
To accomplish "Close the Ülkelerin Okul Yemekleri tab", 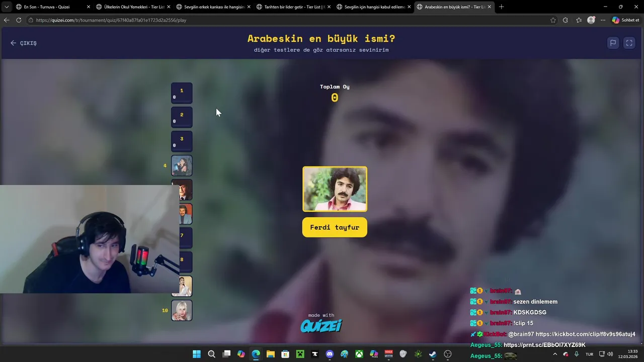I will [x=169, y=7].
